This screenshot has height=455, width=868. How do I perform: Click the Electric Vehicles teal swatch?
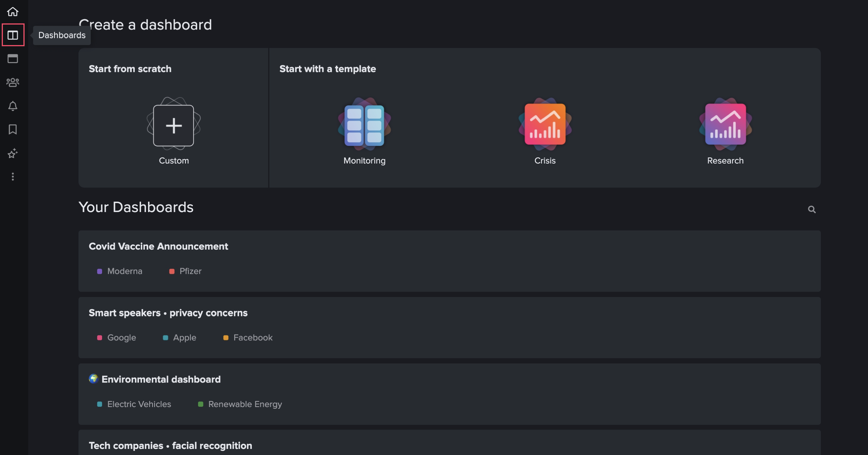point(99,404)
